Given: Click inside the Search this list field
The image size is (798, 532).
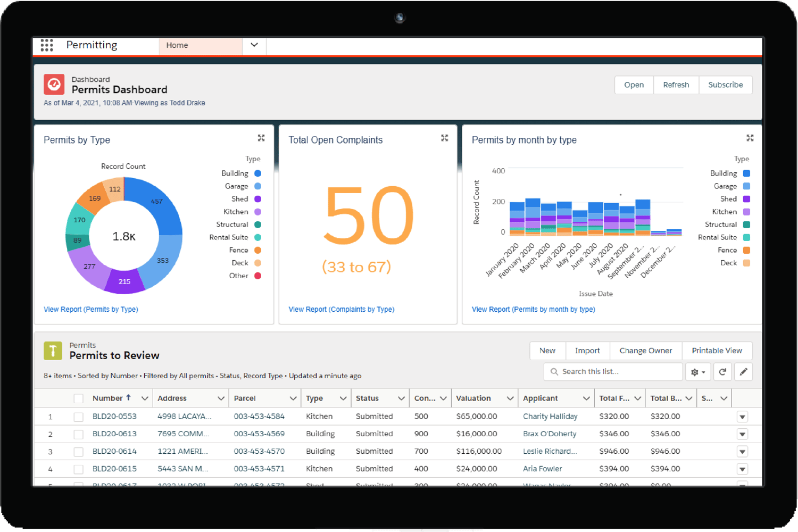Looking at the screenshot, I should click(612, 371).
